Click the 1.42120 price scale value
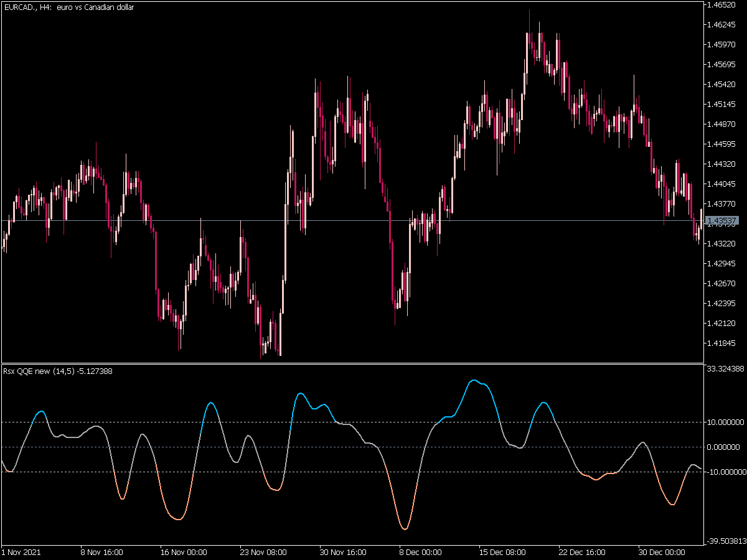The width and height of the screenshot is (747, 560). pyautogui.click(x=722, y=324)
